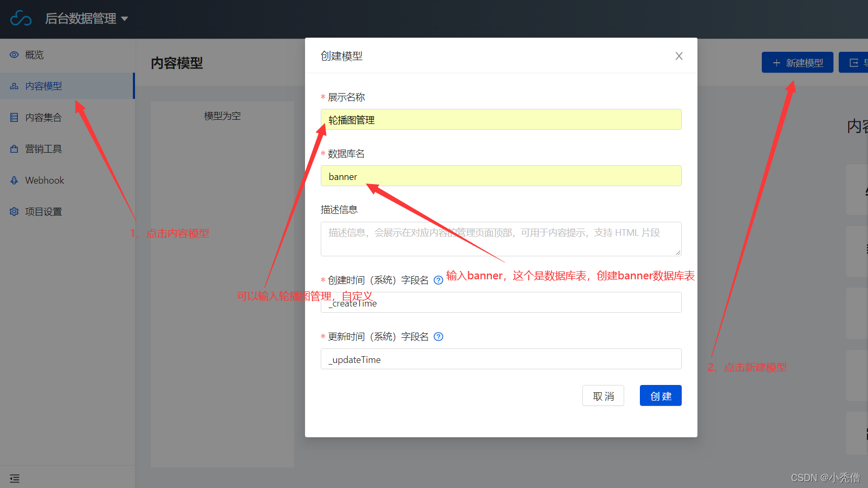This screenshot has width=868, height=488.
Task: Click the 新建模型 button
Action: coord(797,62)
